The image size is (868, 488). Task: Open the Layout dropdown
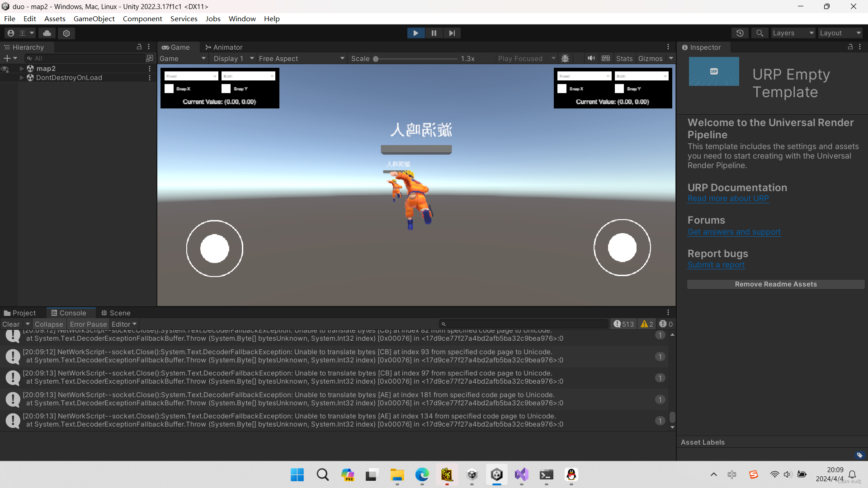(840, 33)
